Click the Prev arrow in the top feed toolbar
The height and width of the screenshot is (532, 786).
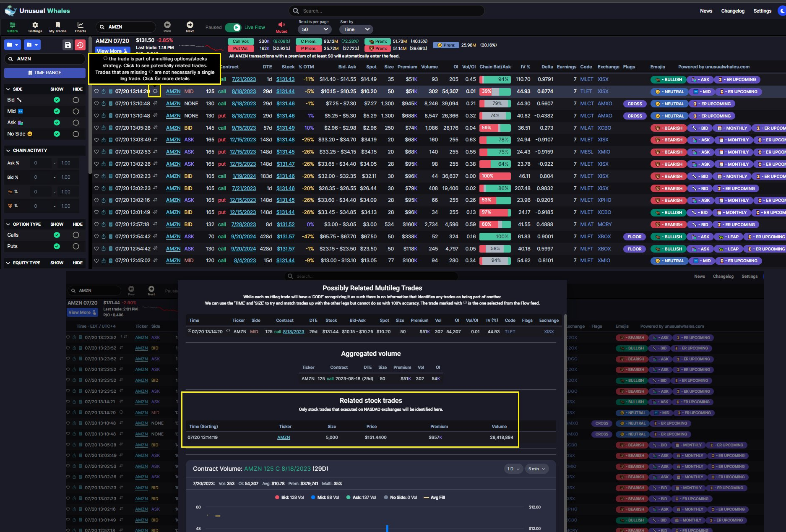click(x=167, y=25)
